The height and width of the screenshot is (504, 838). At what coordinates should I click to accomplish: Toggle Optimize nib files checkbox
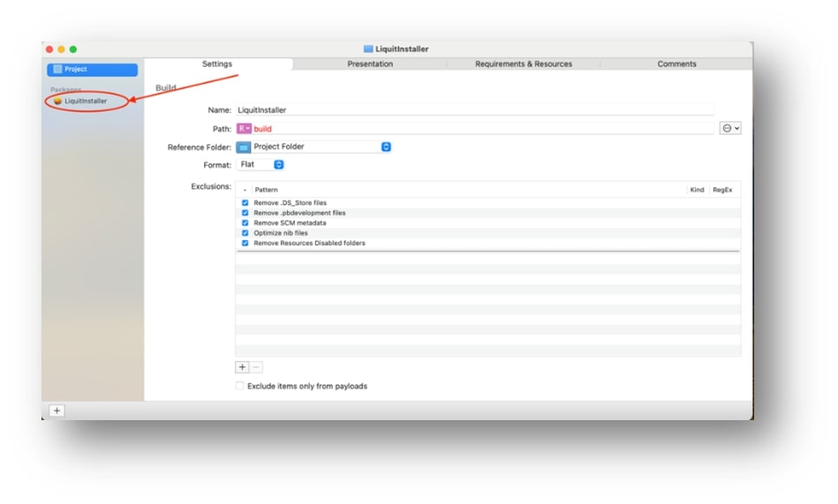pos(245,233)
